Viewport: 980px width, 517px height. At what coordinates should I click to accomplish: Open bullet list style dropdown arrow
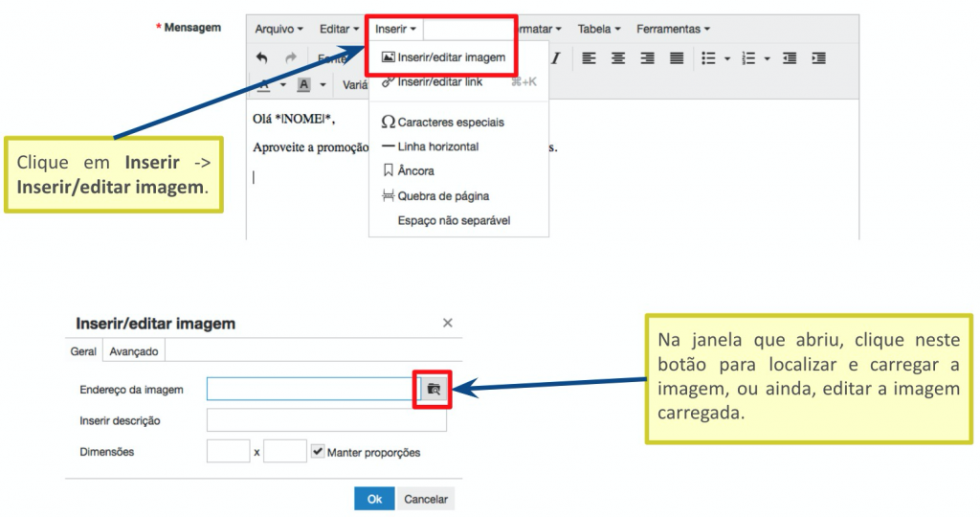point(727,58)
